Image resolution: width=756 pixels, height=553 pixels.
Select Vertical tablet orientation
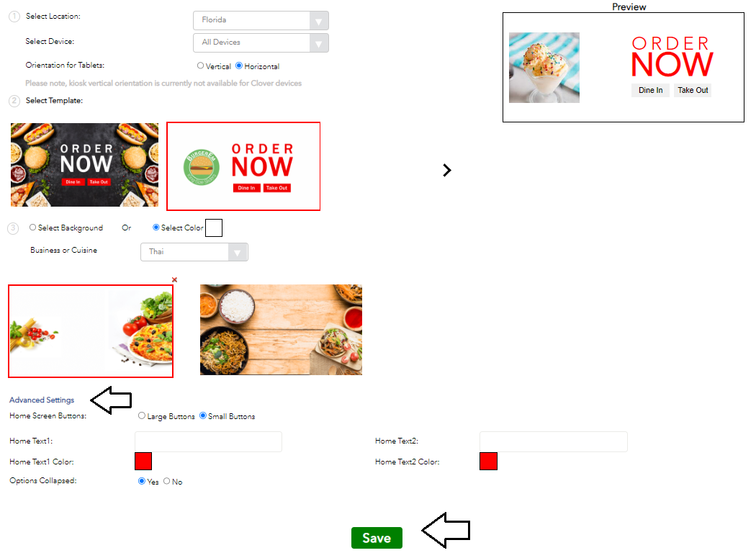tap(200, 66)
